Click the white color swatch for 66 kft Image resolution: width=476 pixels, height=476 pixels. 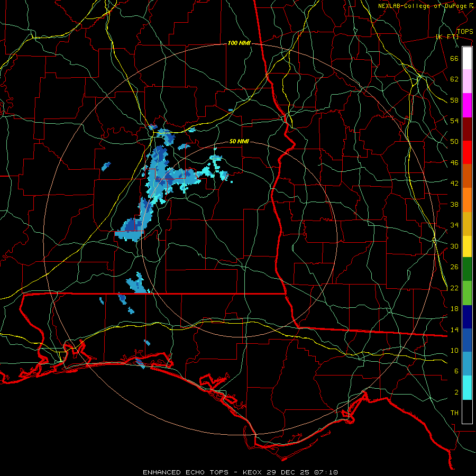click(467, 58)
